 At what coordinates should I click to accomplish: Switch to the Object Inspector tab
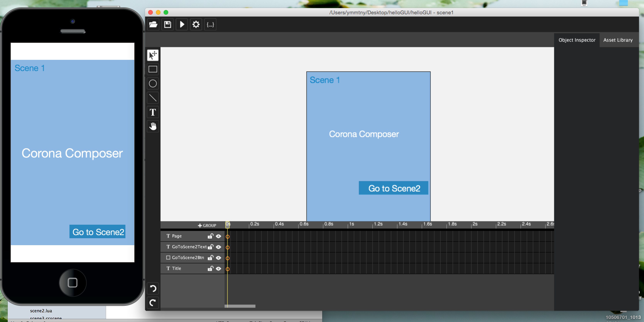577,40
